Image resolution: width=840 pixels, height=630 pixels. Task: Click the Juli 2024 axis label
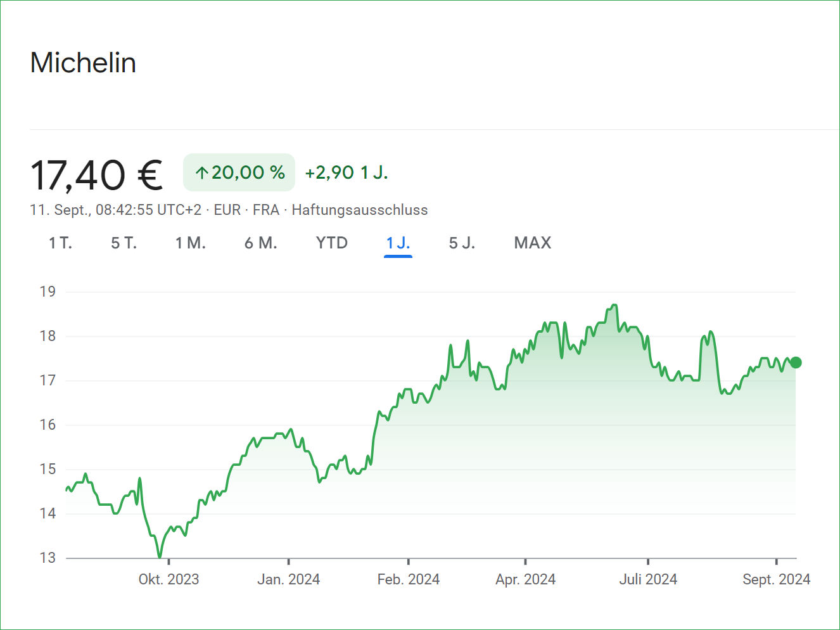point(648,579)
